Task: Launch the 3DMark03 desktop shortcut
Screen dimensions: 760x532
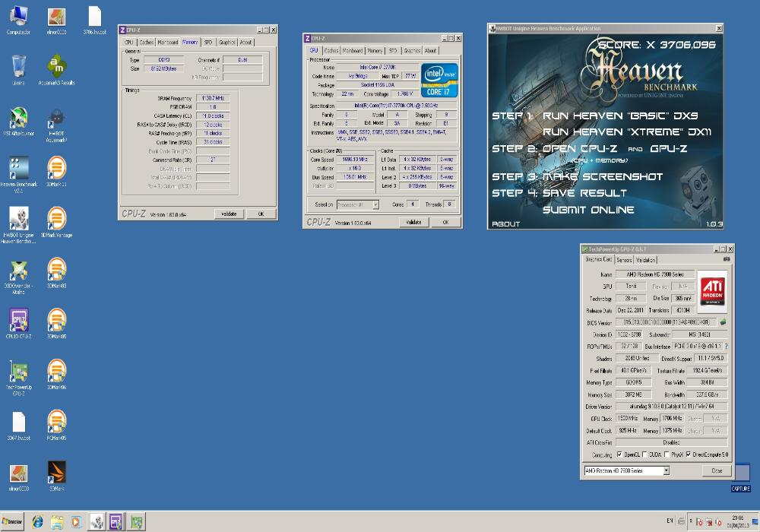Action: (56, 273)
